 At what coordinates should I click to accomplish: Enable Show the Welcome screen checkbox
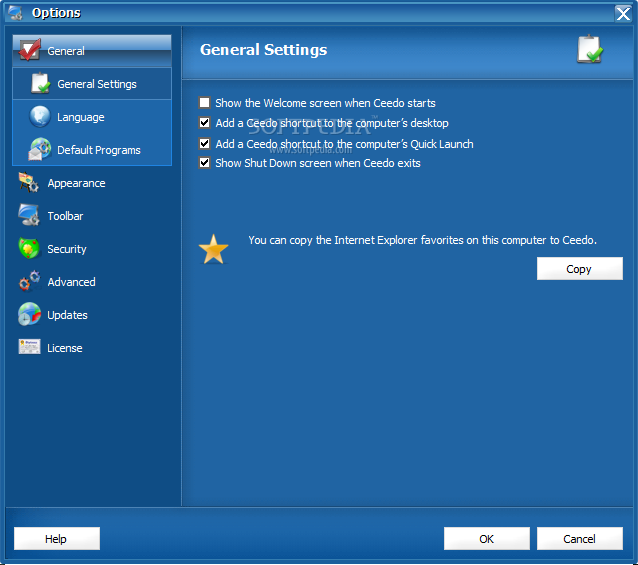click(204, 103)
